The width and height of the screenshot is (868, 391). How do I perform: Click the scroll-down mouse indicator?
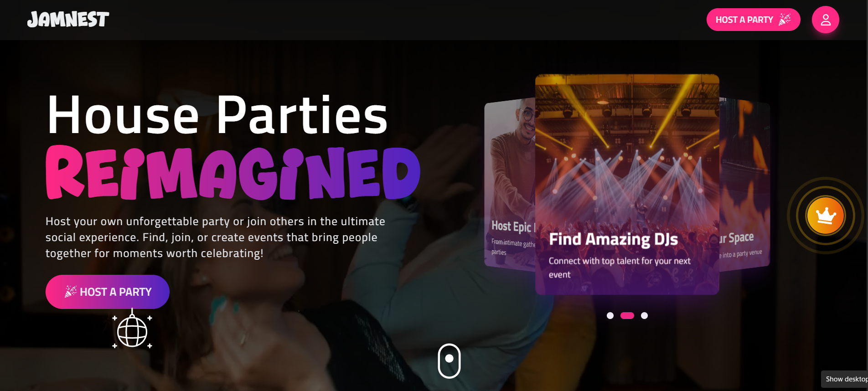pos(449,361)
